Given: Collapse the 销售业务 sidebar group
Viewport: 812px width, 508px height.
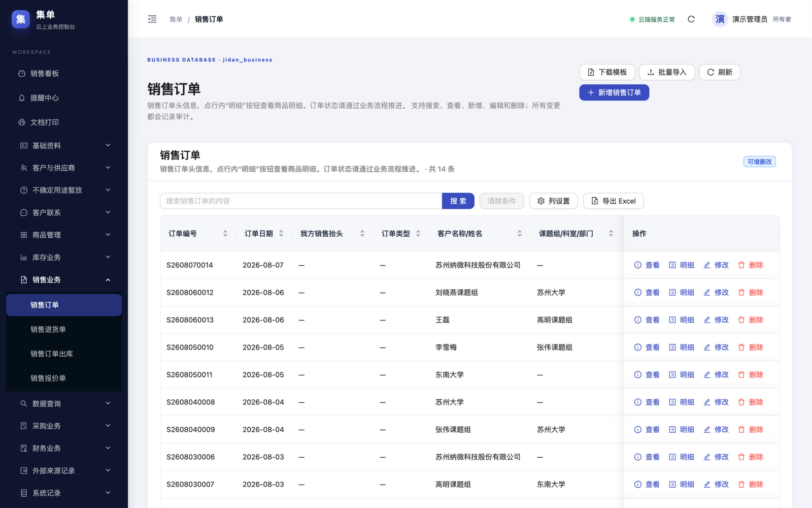Looking at the screenshot, I should click(x=64, y=280).
